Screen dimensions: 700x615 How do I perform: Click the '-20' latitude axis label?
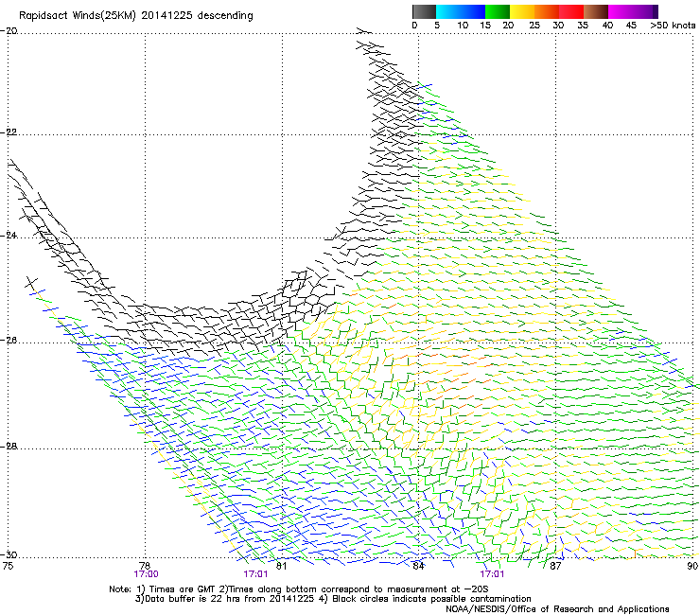(9, 31)
